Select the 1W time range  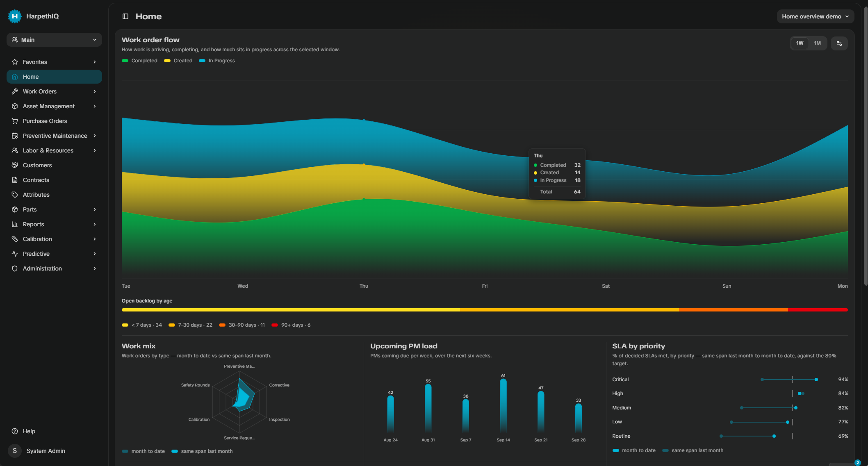coord(800,43)
